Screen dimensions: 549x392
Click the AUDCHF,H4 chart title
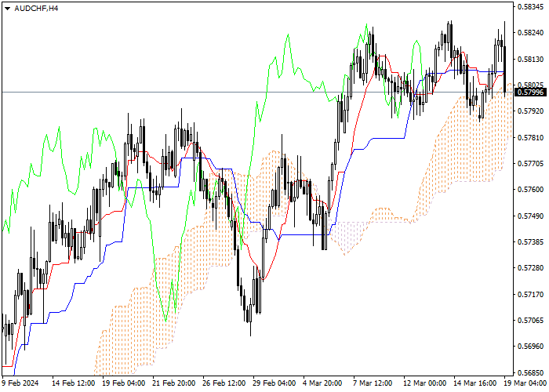coord(36,9)
